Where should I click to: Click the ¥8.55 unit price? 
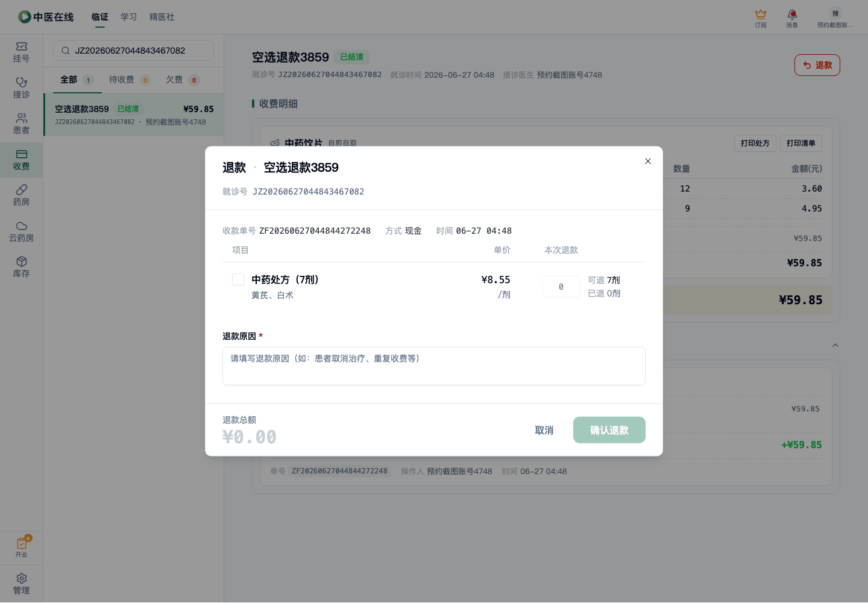point(495,280)
